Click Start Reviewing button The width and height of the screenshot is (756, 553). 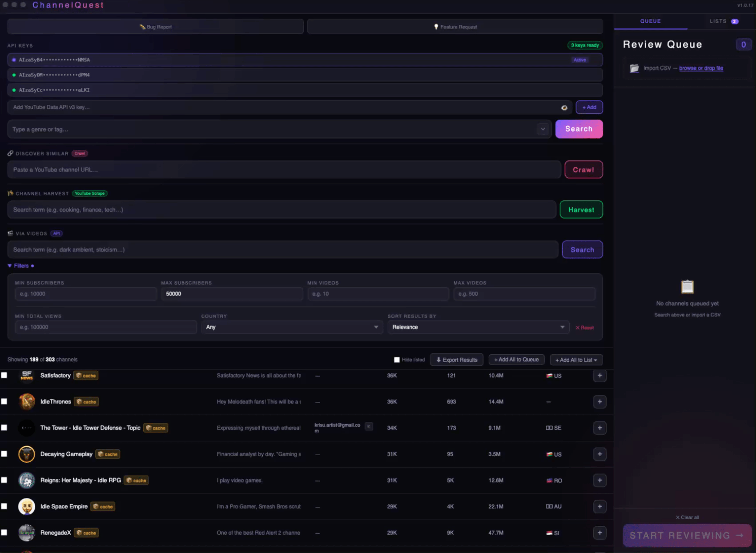tap(687, 536)
